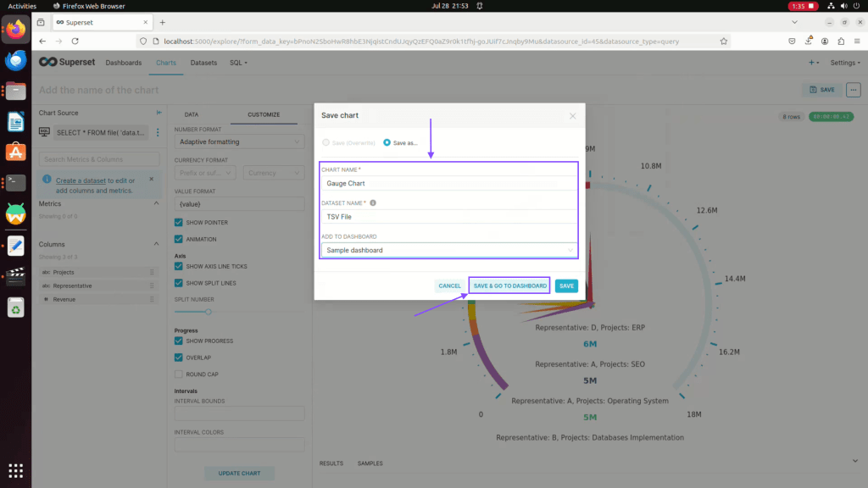Open the Files app in Ubuntu dock
Screen dimensions: 868x488
pos(15,91)
